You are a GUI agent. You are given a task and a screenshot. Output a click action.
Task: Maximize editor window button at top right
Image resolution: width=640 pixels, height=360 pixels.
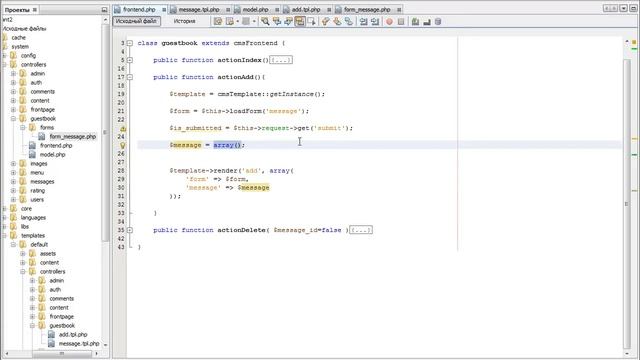pyautogui.click(x=633, y=9)
